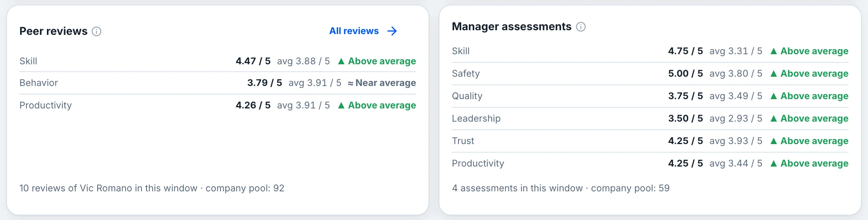Click the Leadership row label

click(476, 119)
